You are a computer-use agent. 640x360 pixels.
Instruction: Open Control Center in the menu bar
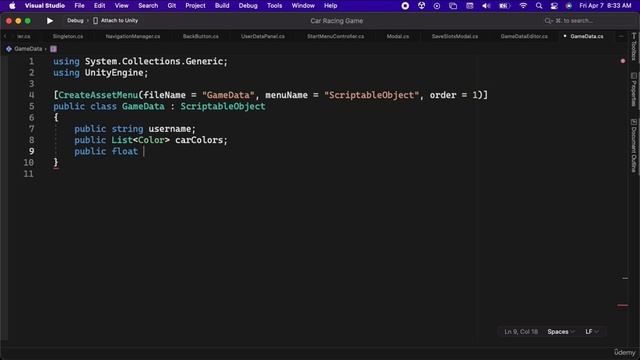click(554, 6)
